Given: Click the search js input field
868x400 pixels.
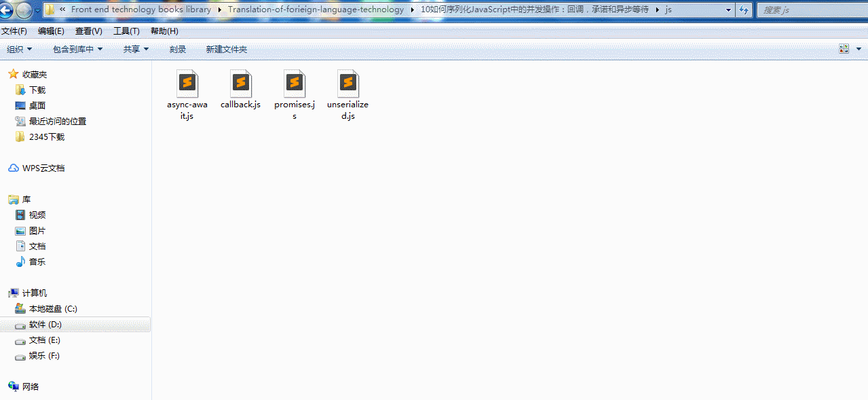Looking at the screenshot, I should [811, 10].
